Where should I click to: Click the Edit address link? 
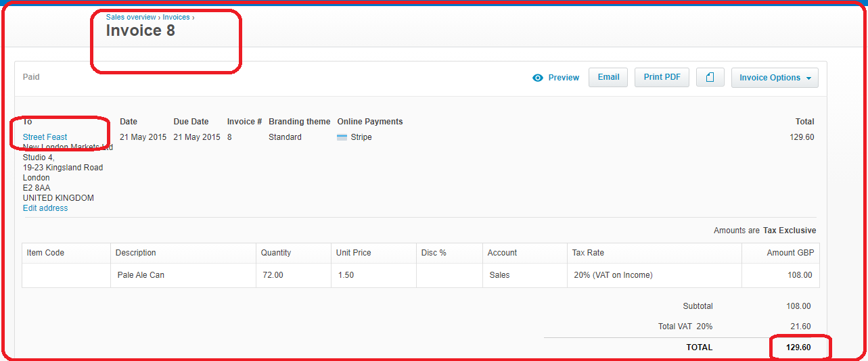click(x=45, y=208)
